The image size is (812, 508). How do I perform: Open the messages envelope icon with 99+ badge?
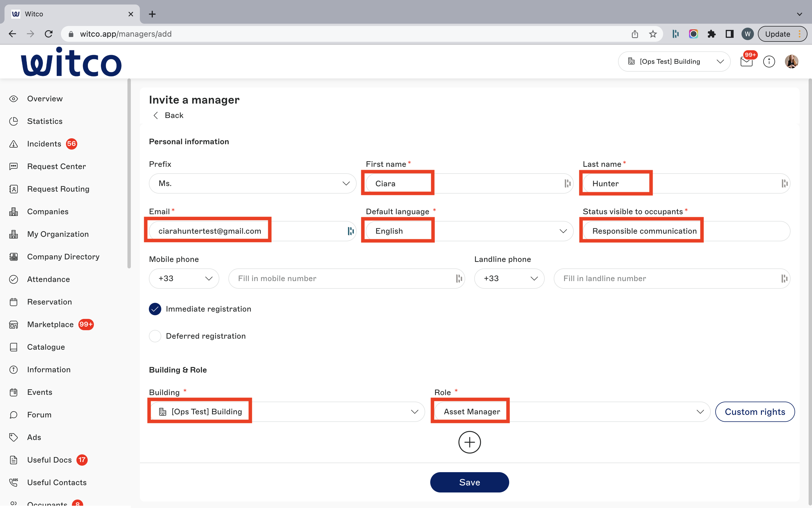pos(747,61)
